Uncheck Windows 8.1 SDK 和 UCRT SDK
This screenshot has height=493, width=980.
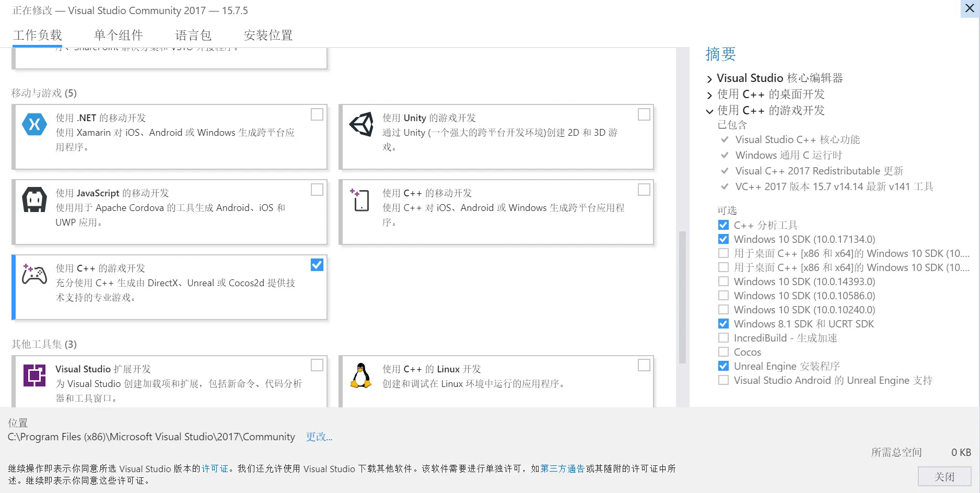click(724, 324)
